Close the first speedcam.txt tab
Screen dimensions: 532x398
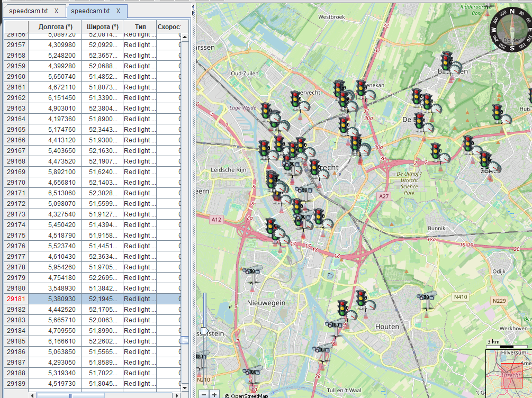point(56,11)
